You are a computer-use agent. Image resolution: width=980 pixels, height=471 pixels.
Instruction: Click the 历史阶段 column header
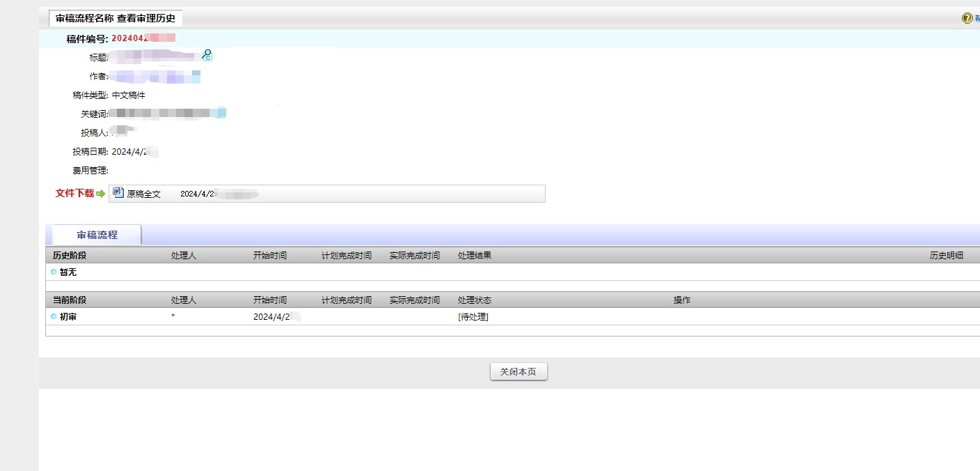[70, 256]
